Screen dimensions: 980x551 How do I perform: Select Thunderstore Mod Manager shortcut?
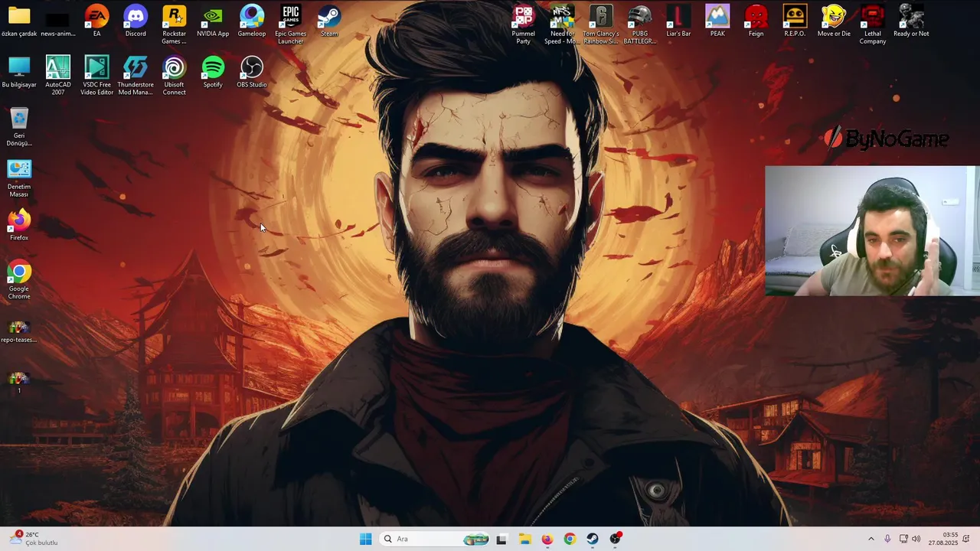tap(136, 75)
